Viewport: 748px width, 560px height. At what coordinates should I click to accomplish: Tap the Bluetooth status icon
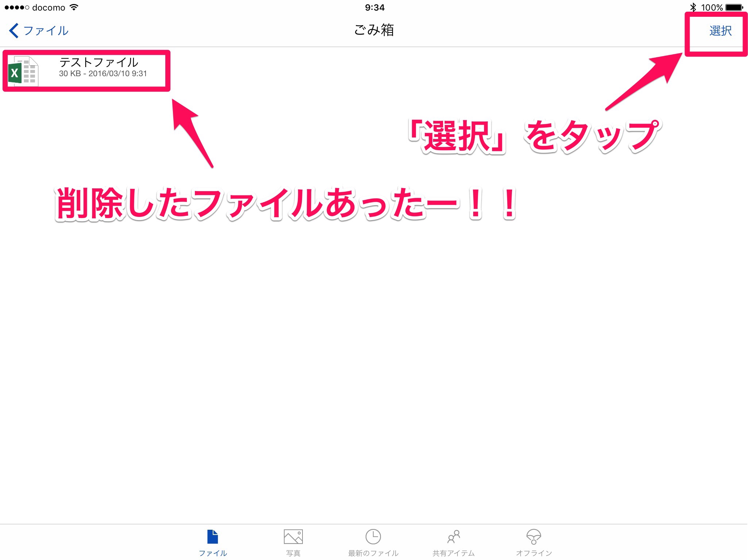693,7
